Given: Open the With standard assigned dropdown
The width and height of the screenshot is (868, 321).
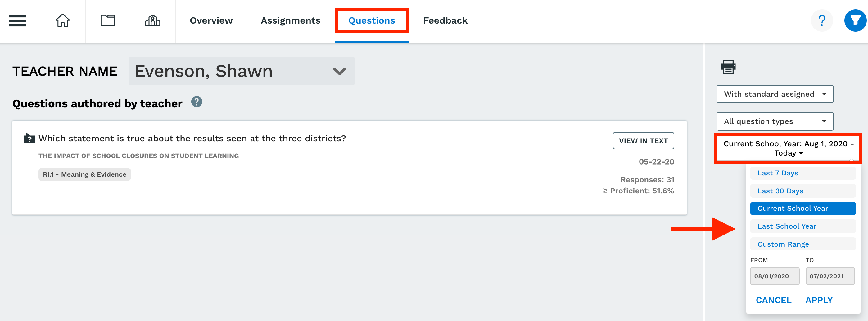Looking at the screenshot, I should coord(775,94).
